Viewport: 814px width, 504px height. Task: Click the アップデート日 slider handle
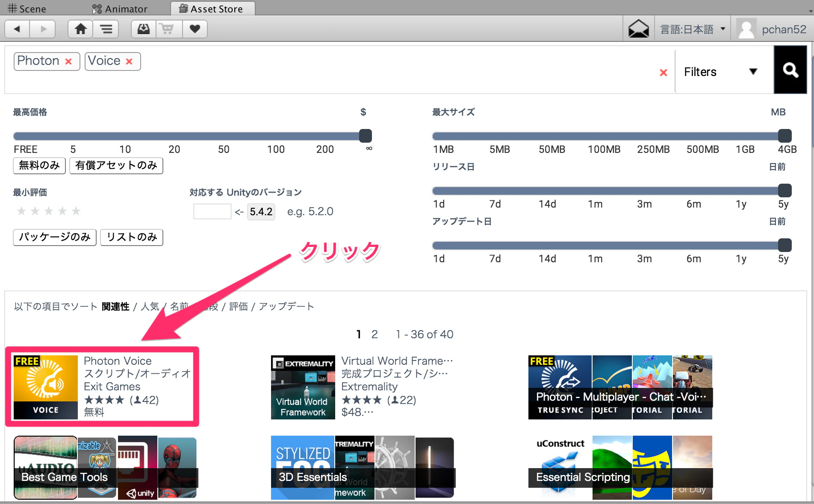(x=785, y=245)
